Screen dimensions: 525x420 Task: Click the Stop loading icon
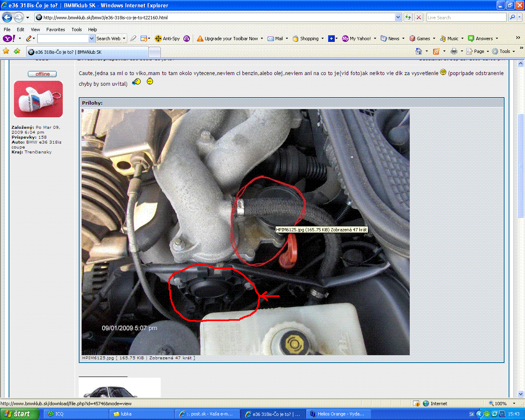(419, 17)
